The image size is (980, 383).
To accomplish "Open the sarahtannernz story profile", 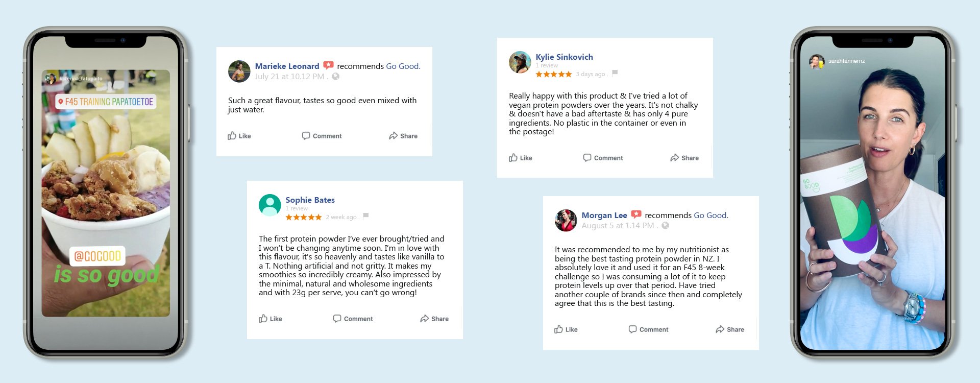I will pos(846,61).
